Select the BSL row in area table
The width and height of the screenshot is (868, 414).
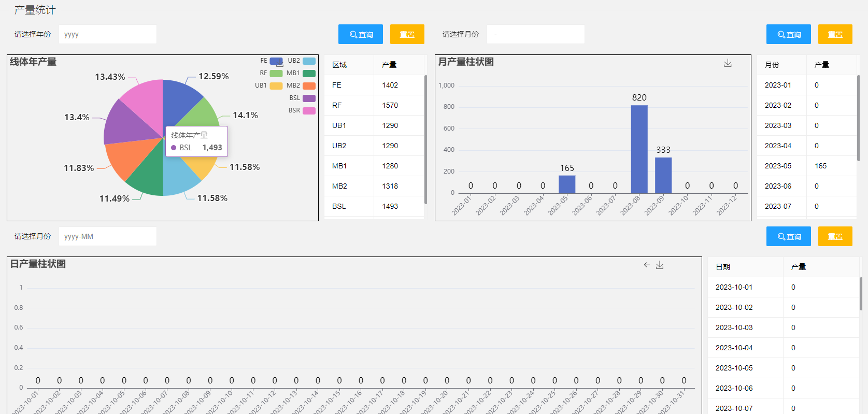pyautogui.click(x=374, y=206)
